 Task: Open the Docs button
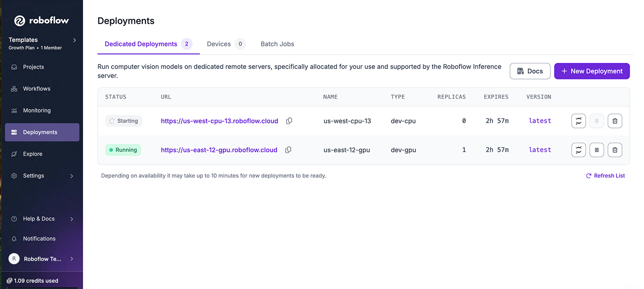530,71
